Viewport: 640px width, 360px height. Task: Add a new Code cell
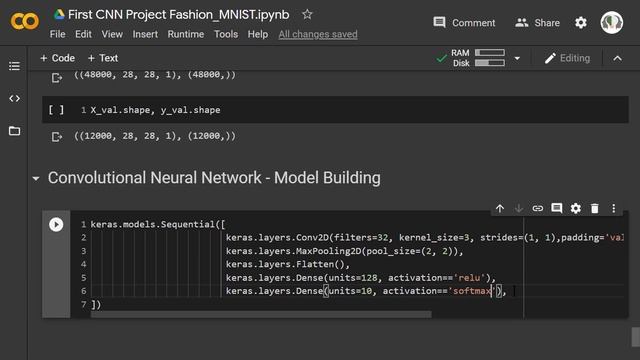[x=58, y=58]
